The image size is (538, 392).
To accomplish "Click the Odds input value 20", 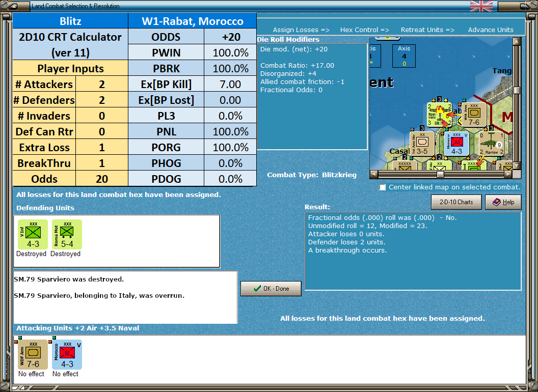I will [x=101, y=179].
